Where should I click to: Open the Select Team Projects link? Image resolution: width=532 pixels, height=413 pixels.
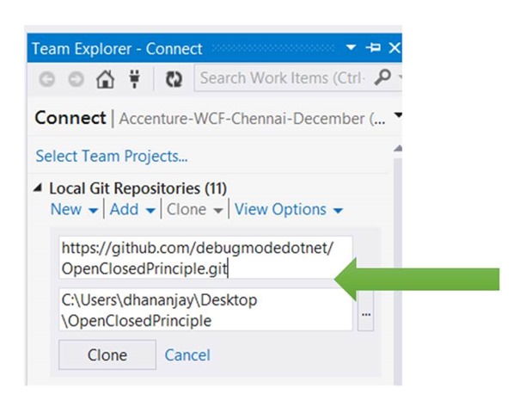pos(112,156)
